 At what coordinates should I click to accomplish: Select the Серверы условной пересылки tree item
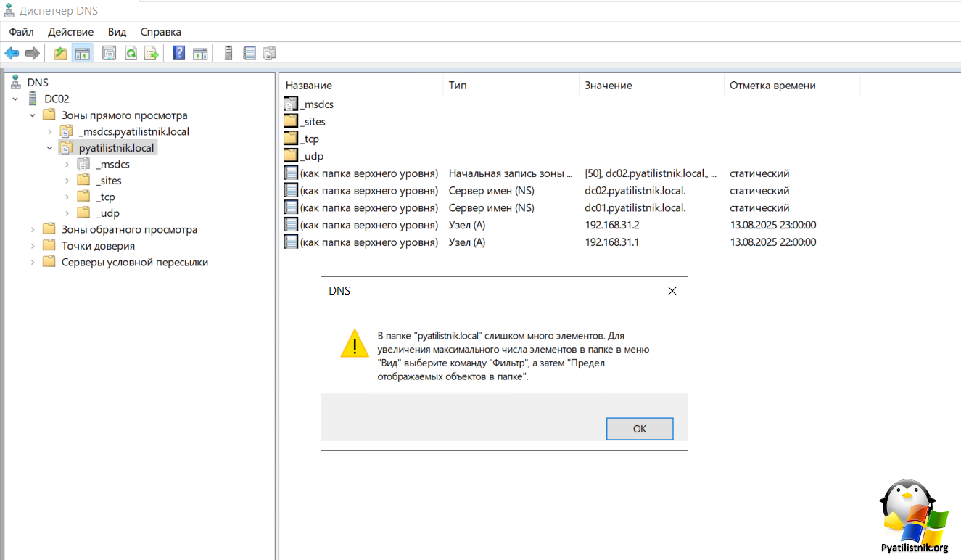(x=135, y=262)
